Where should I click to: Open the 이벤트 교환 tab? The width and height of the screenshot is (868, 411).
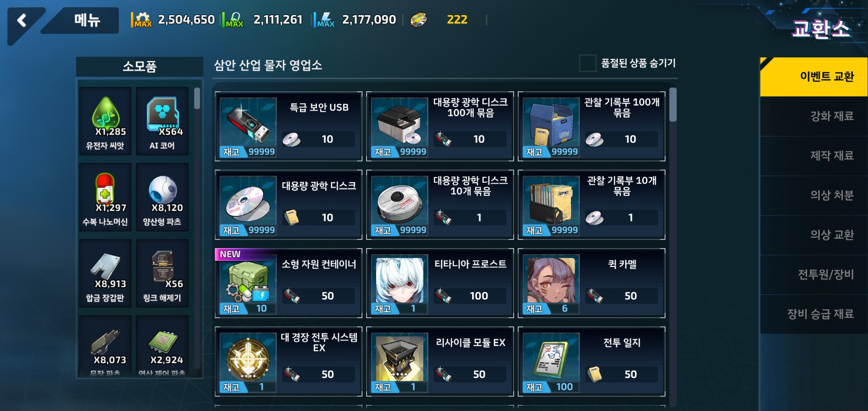[814, 77]
